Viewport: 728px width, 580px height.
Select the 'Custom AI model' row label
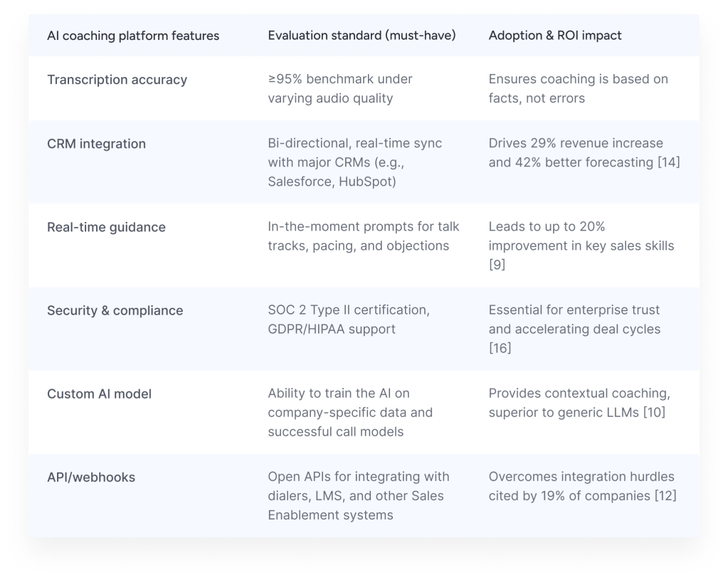click(x=99, y=394)
